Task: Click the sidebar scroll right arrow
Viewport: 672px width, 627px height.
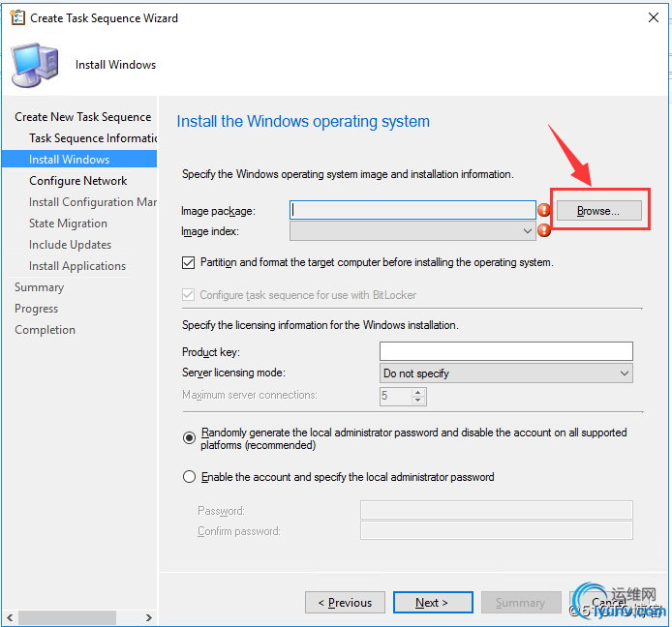Action: coord(149,617)
